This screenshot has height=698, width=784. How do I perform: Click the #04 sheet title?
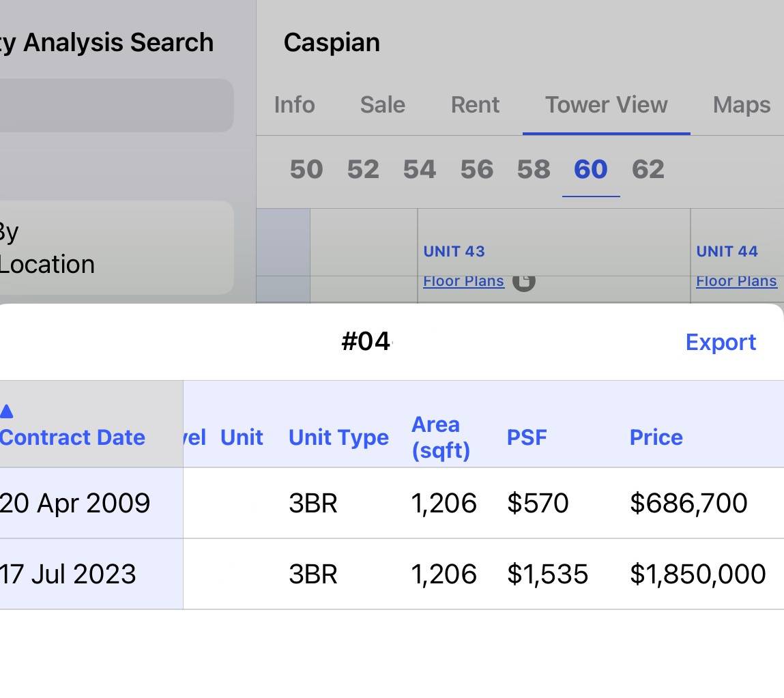(366, 342)
